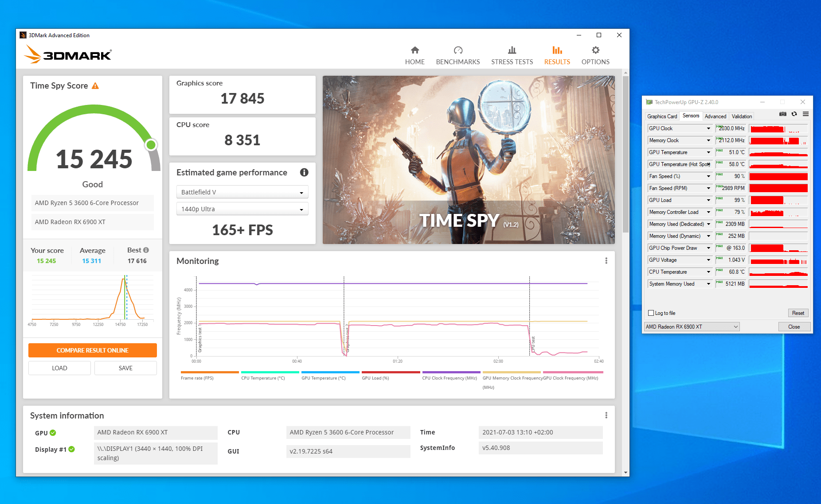Click the Display #1 green check icon
Viewport: 821px width, 504px height.
71,449
